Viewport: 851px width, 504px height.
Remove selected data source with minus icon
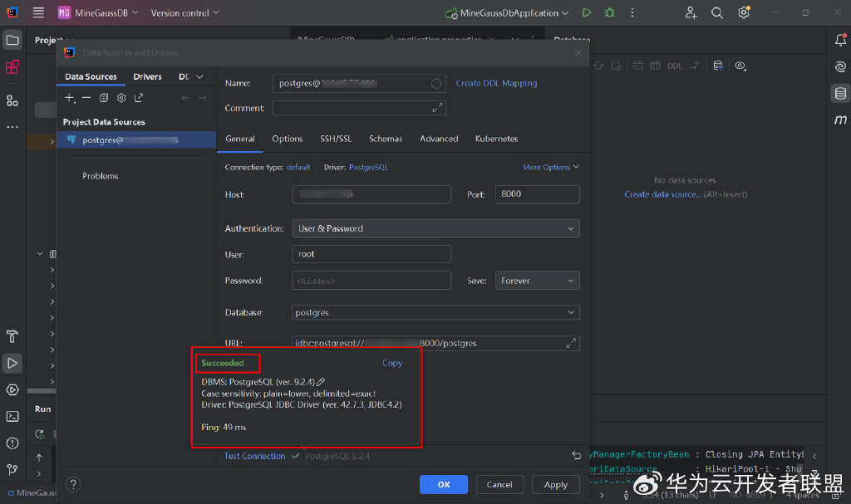pyautogui.click(x=86, y=98)
